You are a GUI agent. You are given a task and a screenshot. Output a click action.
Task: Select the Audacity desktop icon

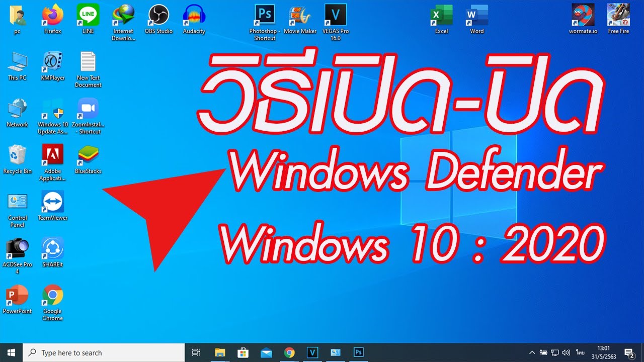click(194, 19)
